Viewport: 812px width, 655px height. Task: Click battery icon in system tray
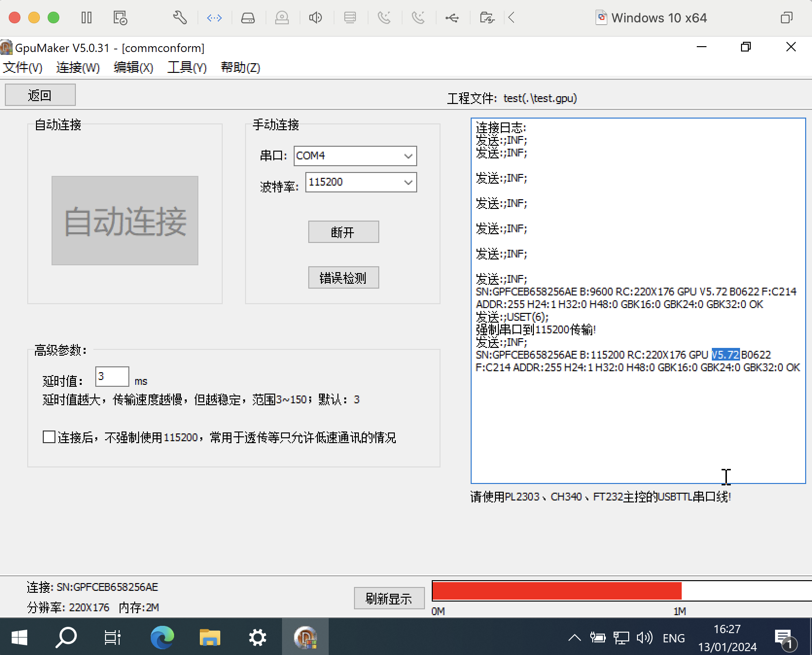tap(598, 638)
